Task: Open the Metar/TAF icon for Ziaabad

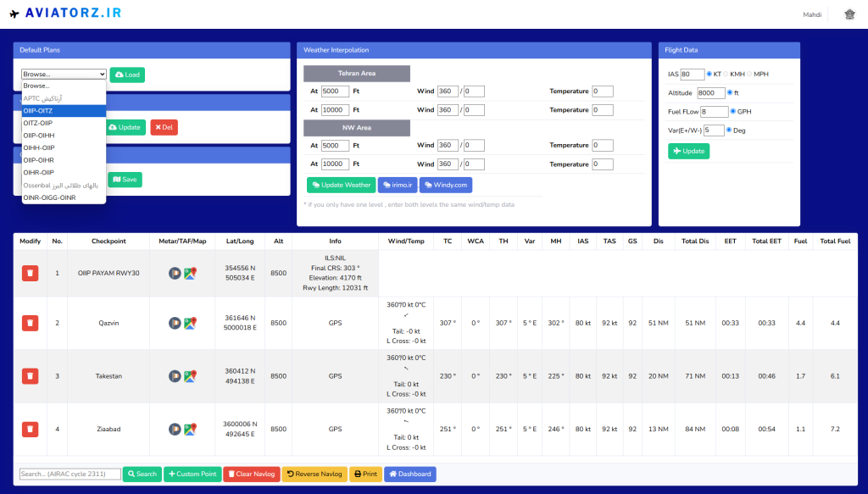Action: (x=175, y=429)
